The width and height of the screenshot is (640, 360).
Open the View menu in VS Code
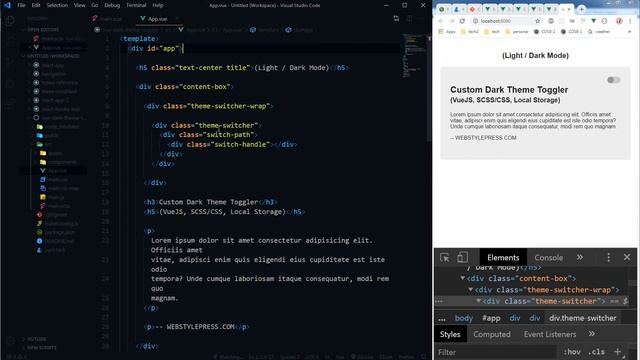[x=79, y=5]
